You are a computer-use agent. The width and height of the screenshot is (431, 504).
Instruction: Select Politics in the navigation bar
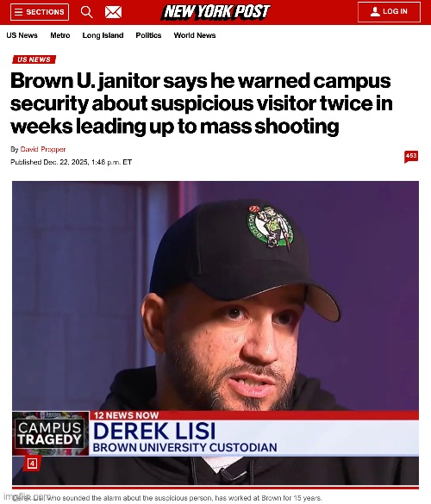coord(148,35)
